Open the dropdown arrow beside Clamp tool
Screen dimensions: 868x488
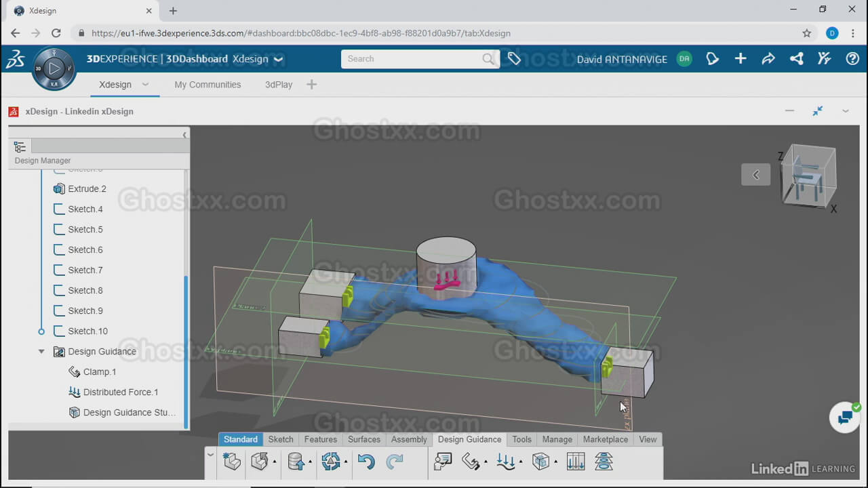pyautogui.click(x=486, y=463)
